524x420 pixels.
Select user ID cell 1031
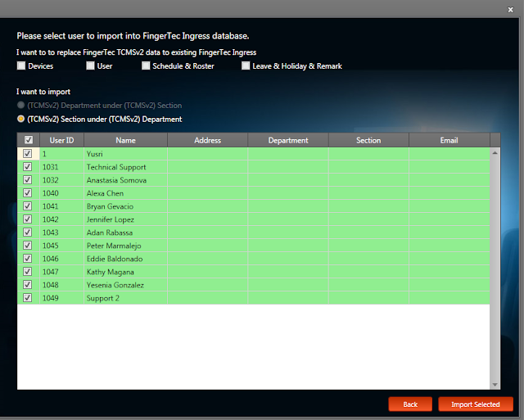pos(62,167)
